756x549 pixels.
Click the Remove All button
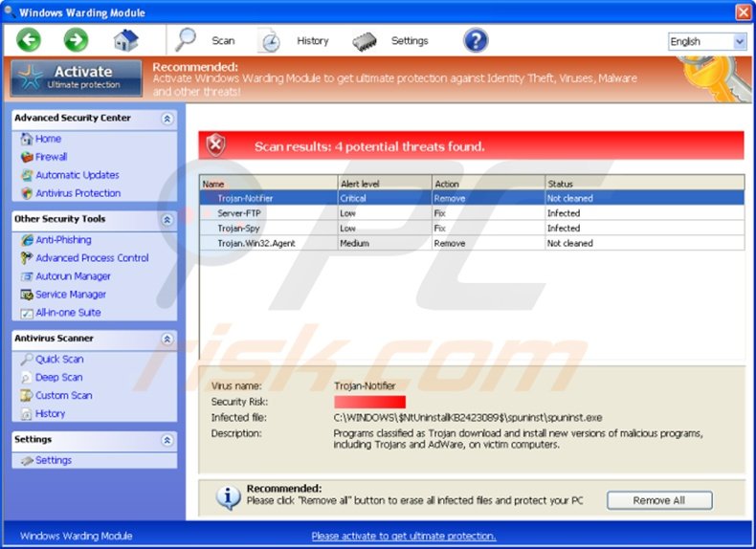point(659,500)
